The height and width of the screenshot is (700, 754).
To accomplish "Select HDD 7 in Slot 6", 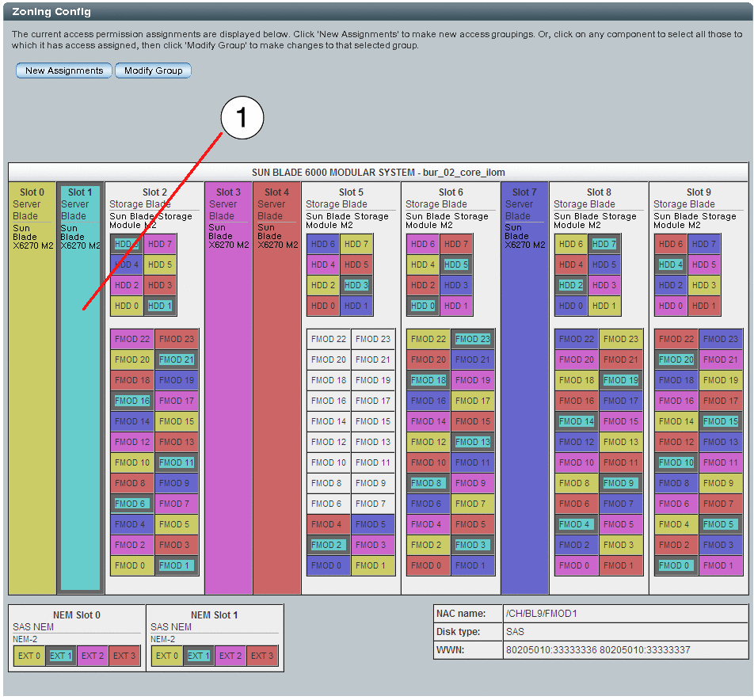I will click(x=456, y=244).
